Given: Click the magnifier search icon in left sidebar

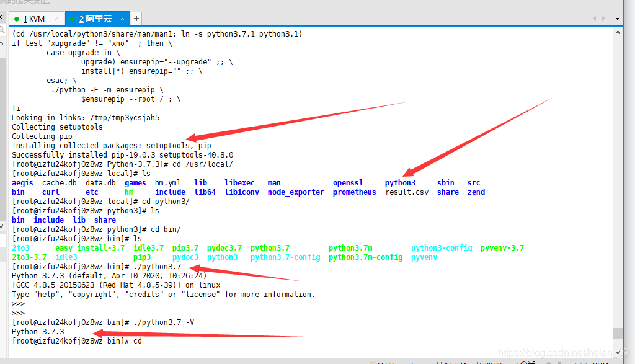Looking at the screenshot, I should (2, 30).
